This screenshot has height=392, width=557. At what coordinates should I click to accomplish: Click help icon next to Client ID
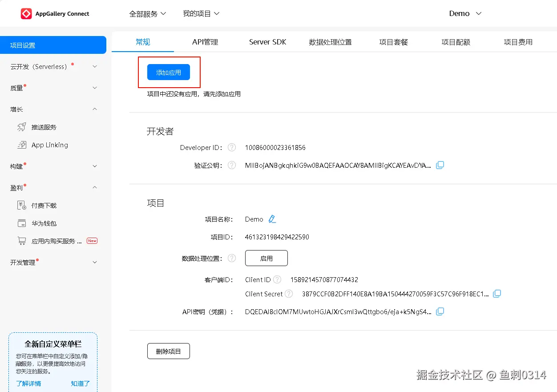click(x=277, y=280)
